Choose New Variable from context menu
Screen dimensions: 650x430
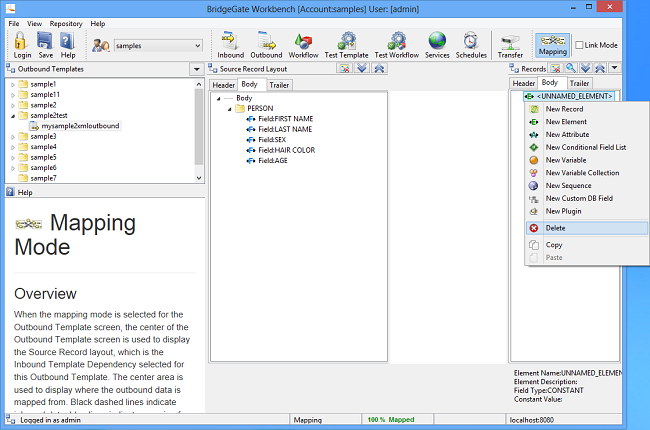(x=586, y=160)
